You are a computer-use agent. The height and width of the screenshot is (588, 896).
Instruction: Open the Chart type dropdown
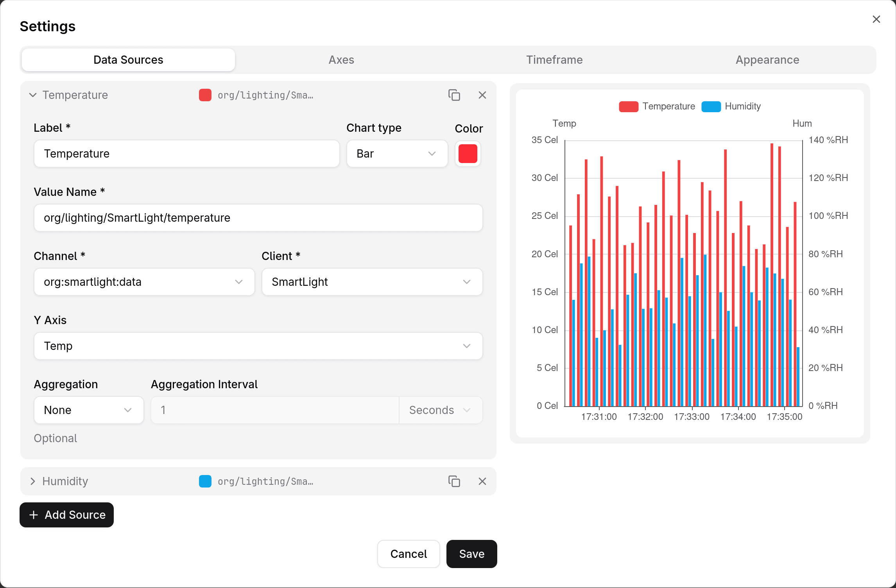[397, 154]
